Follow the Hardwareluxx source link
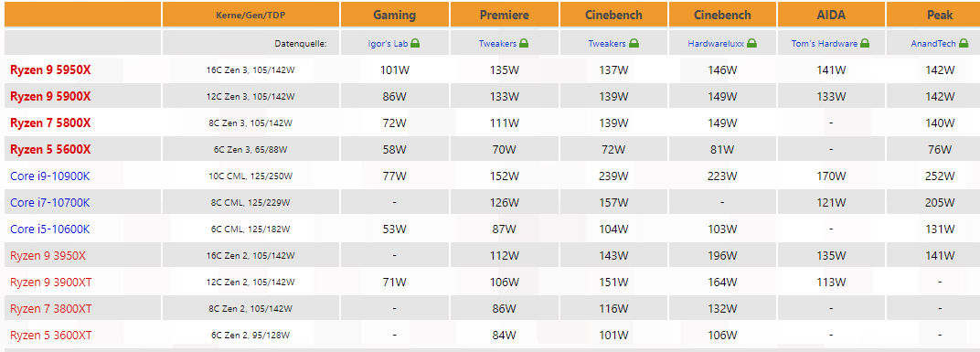Viewport: 980px width, 352px height. [714, 44]
